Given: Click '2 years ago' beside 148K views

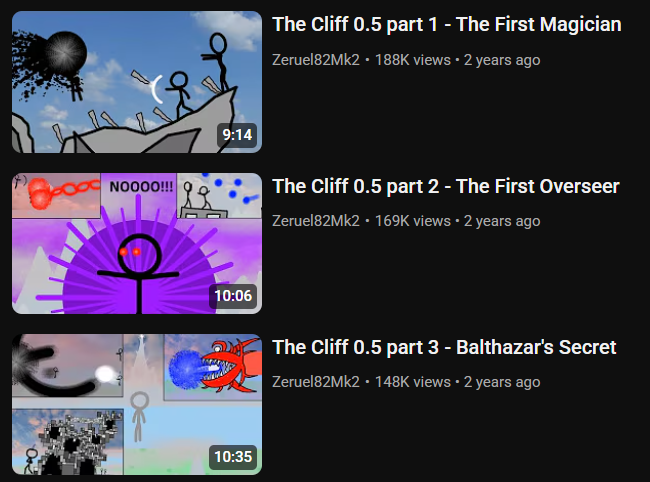Looking at the screenshot, I should pyautogui.click(x=502, y=382).
